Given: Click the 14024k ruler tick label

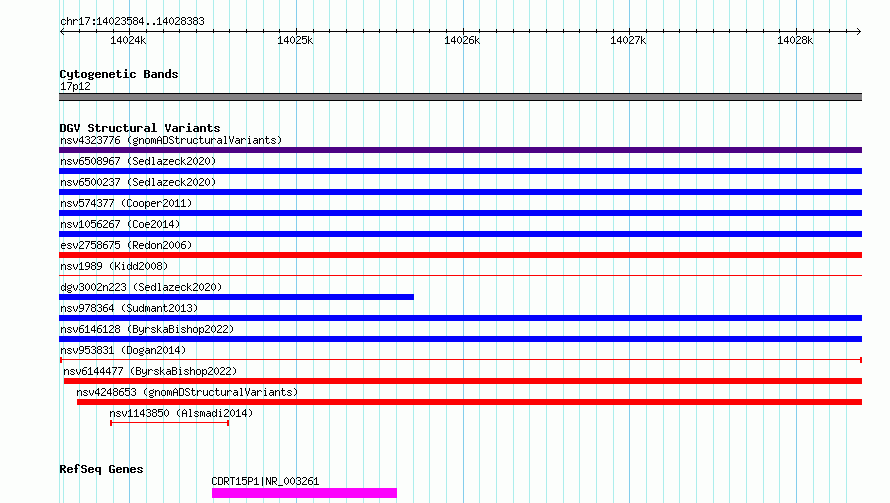Looking at the screenshot, I should [x=128, y=40].
